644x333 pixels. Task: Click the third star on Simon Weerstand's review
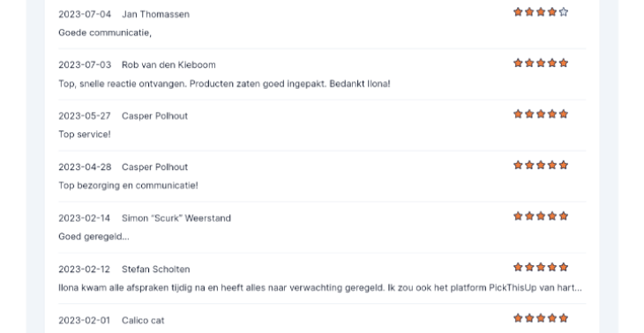[541, 216]
